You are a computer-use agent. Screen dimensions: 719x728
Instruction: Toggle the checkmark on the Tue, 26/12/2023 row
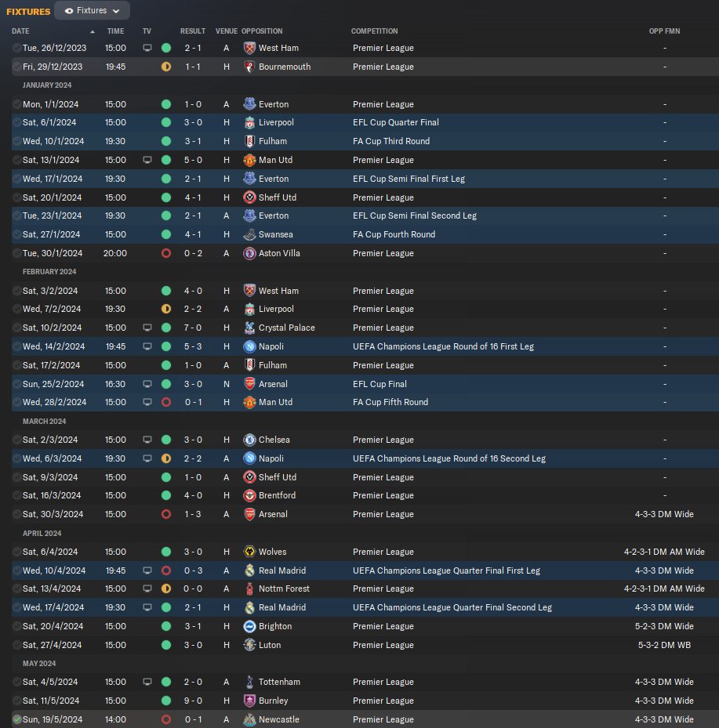pyautogui.click(x=17, y=48)
